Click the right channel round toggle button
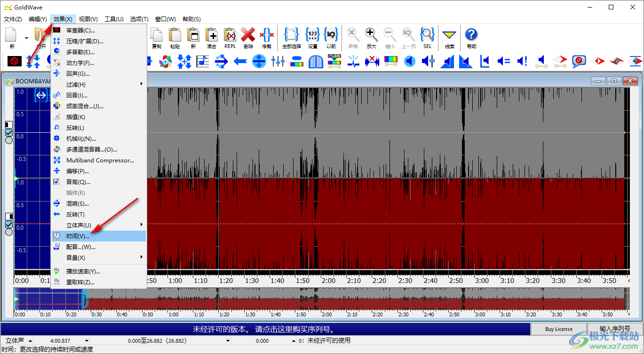The width and height of the screenshot is (644, 354). point(9,232)
